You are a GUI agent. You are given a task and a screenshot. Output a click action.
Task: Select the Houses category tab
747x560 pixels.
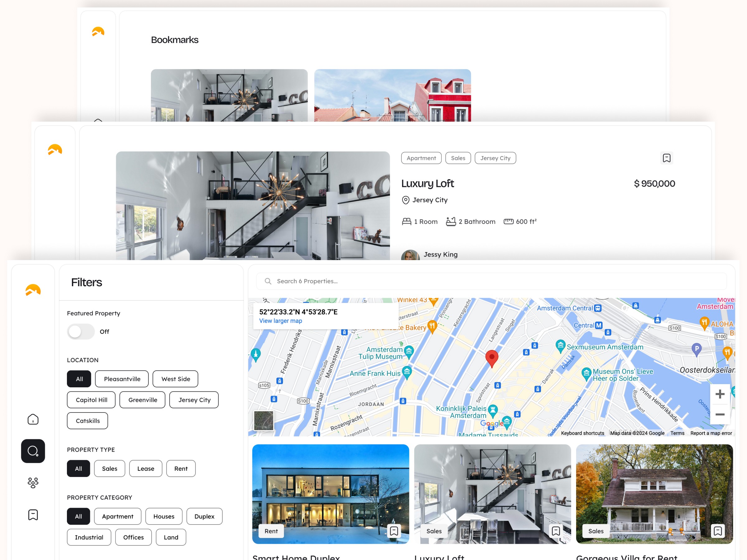pyautogui.click(x=163, y=516)
